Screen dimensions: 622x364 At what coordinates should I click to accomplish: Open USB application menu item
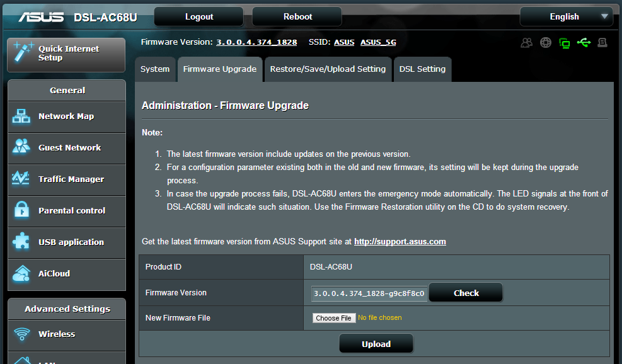coord(67,242)
